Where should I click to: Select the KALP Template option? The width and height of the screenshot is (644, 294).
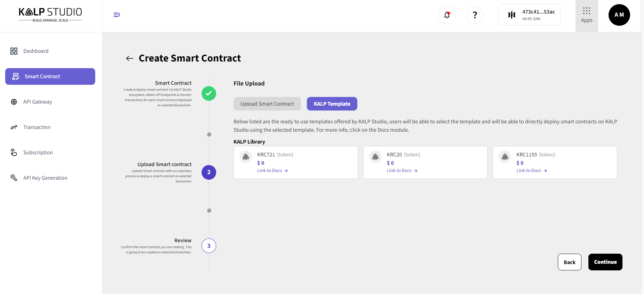click(332, 104)
